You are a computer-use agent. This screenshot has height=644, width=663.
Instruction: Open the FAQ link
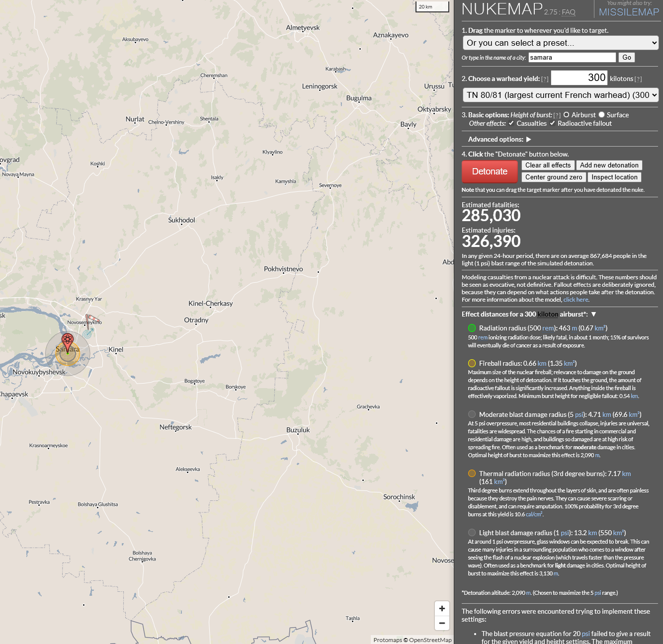pyautogui.click(x=569, y=12)
